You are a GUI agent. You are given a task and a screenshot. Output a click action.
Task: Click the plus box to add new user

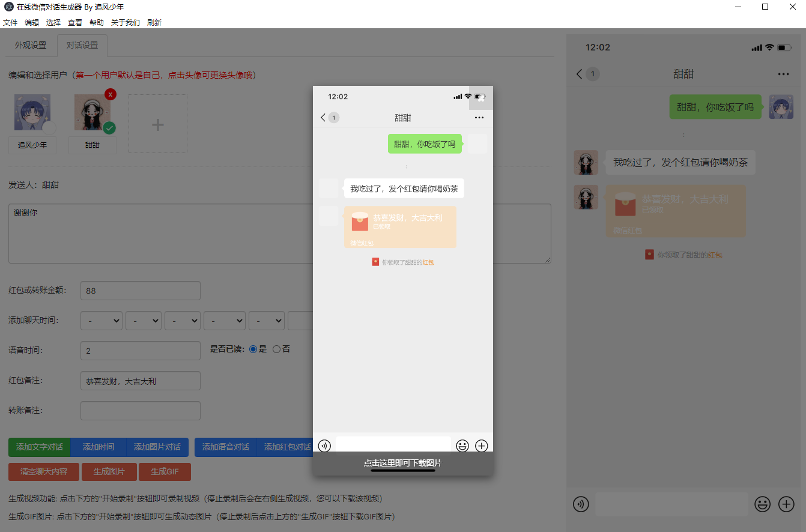pos(157,124)
